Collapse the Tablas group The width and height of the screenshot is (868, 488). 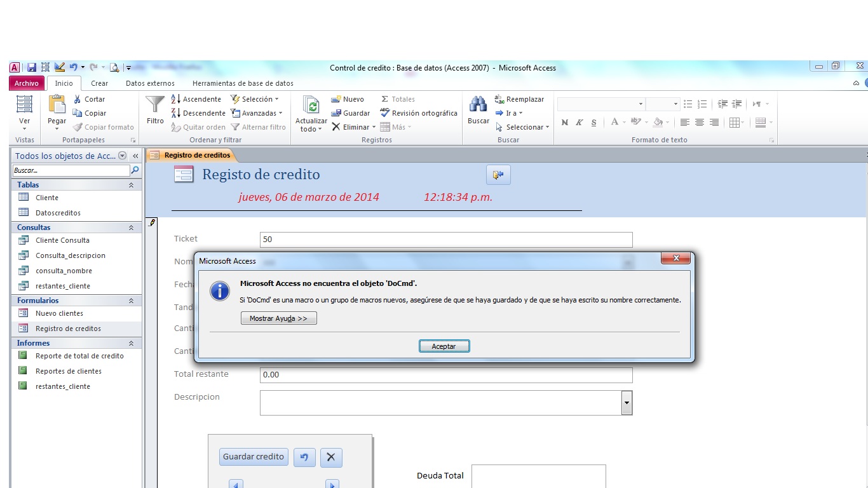coord(131,185)
